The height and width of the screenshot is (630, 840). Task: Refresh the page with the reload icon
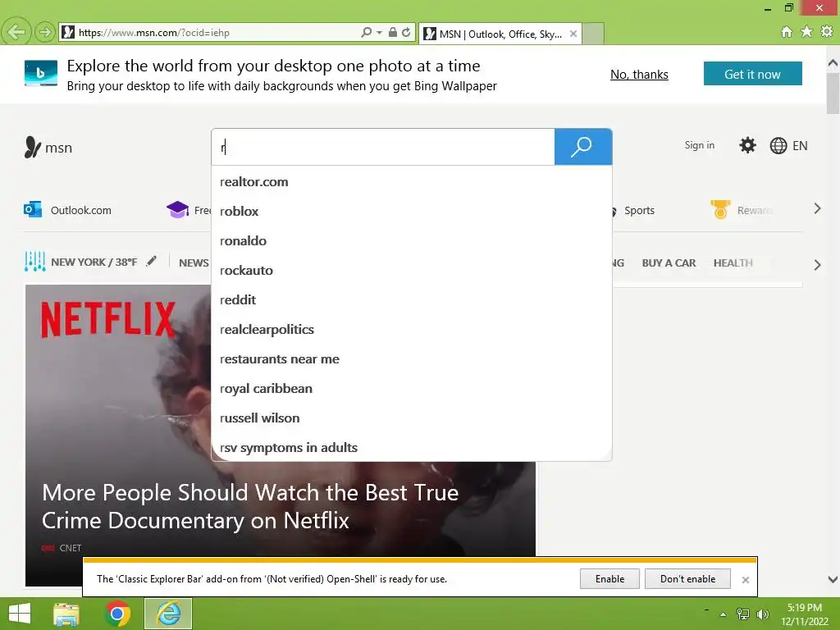coord(406,32)
